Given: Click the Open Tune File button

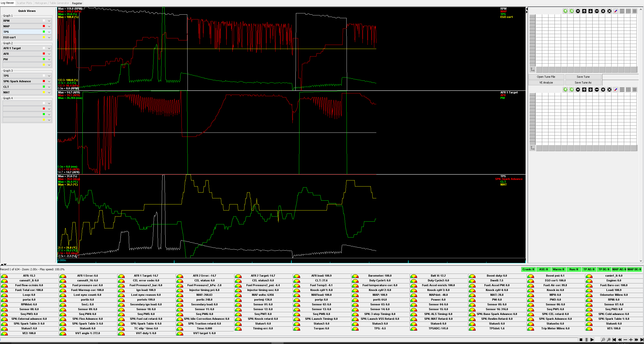Looking at the screenshot, I should point(546,77).
